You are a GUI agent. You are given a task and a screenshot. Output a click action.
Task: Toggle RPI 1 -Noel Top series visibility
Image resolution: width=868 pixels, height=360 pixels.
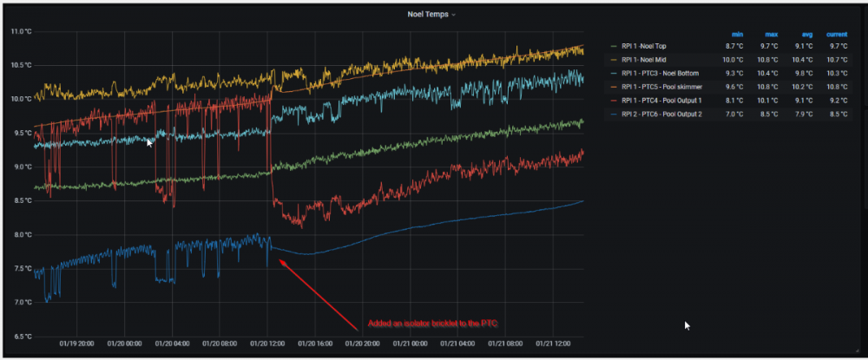[652, 46]
